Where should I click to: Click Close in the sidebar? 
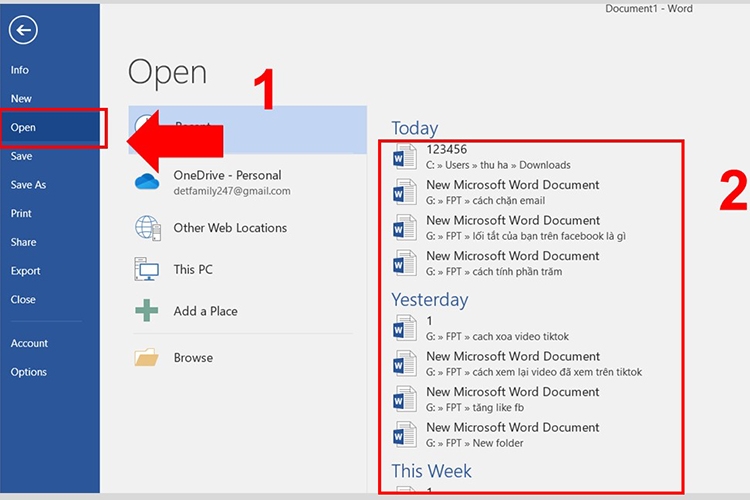click(23, 300)
